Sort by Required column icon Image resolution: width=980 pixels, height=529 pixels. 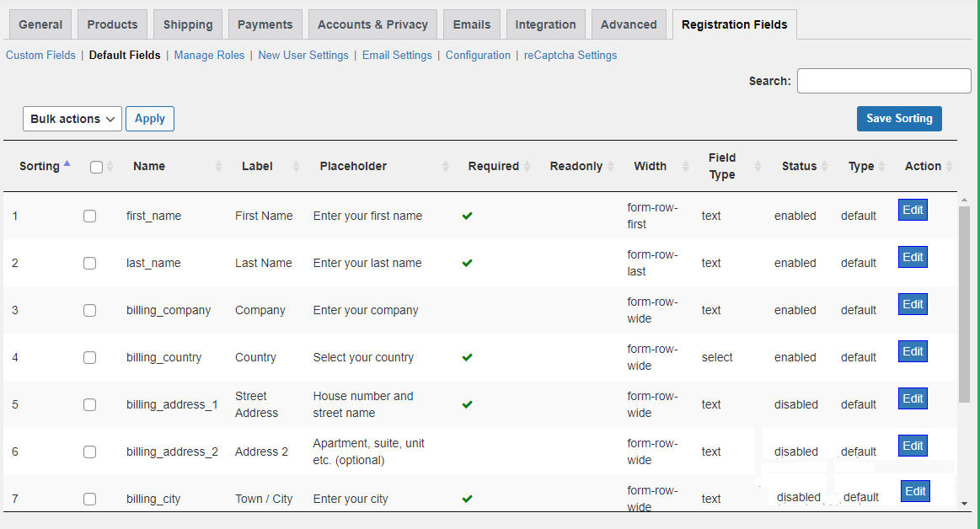click(x=527, y=167)
